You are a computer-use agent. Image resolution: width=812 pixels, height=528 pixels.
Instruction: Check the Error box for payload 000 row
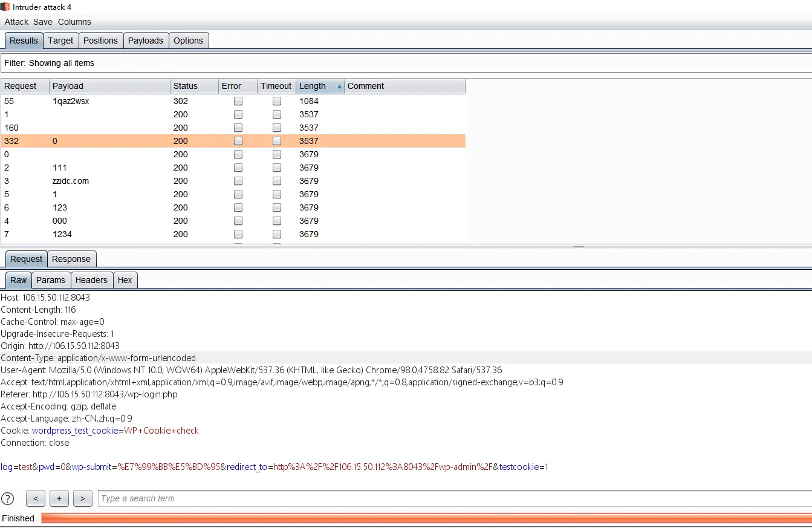[238, 221]
